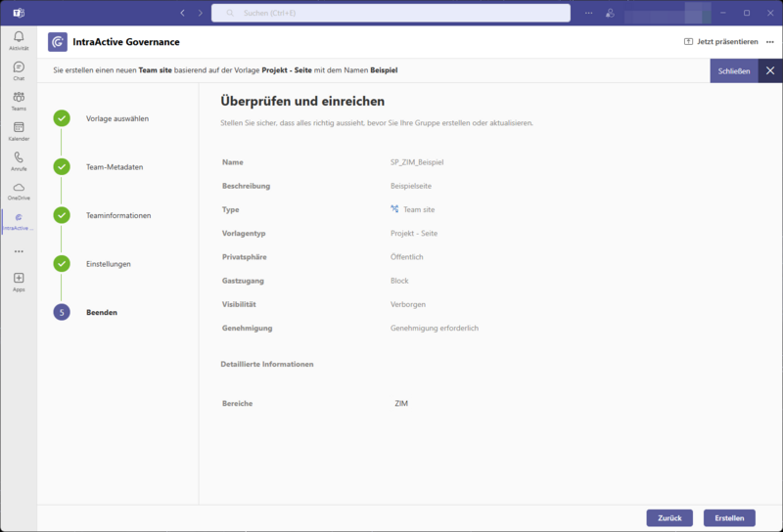Click in the Suchen search field
The image size is (783, 532).
(391, 13)
